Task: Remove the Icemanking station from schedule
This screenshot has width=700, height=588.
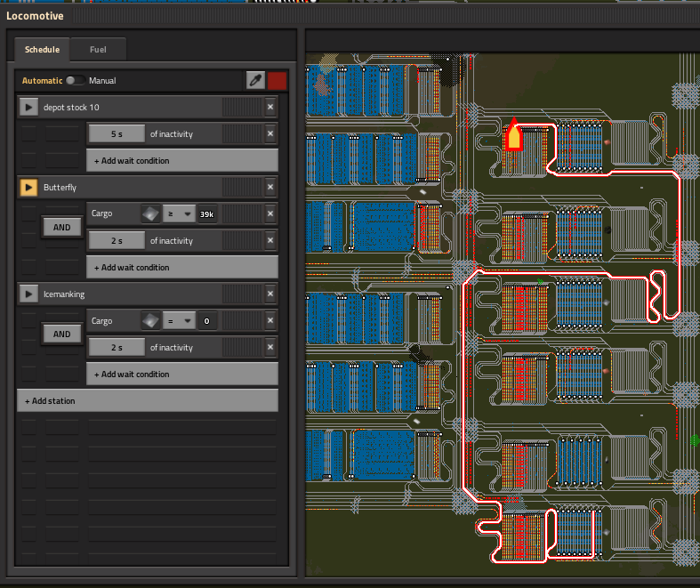Action: pos(270,294)
